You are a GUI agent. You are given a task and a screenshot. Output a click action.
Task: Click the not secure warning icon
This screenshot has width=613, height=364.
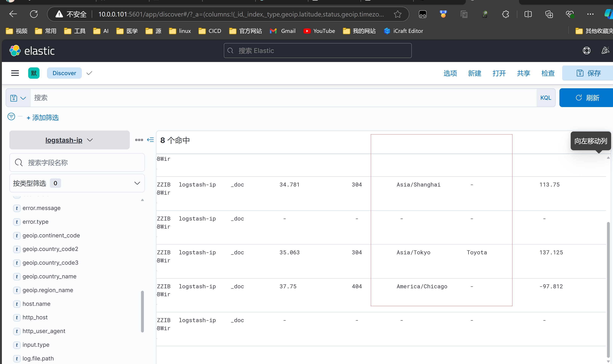click(x=59, y=14)
